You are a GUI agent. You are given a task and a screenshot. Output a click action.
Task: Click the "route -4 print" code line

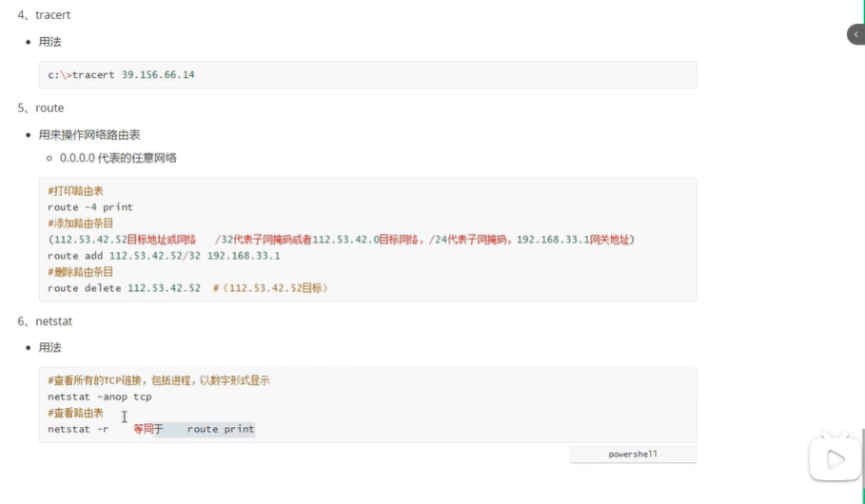point(90,207)
